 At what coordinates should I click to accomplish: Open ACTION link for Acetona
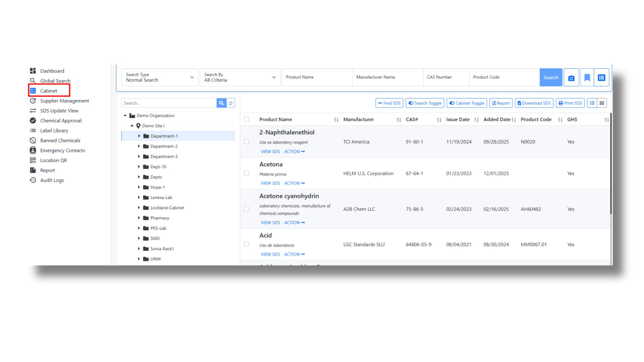pyautogui.click(x=294, y=183)
